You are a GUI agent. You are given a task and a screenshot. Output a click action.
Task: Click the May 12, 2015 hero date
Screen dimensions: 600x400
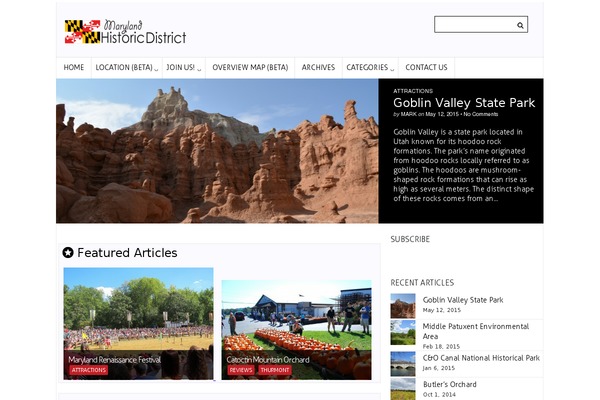442,114
